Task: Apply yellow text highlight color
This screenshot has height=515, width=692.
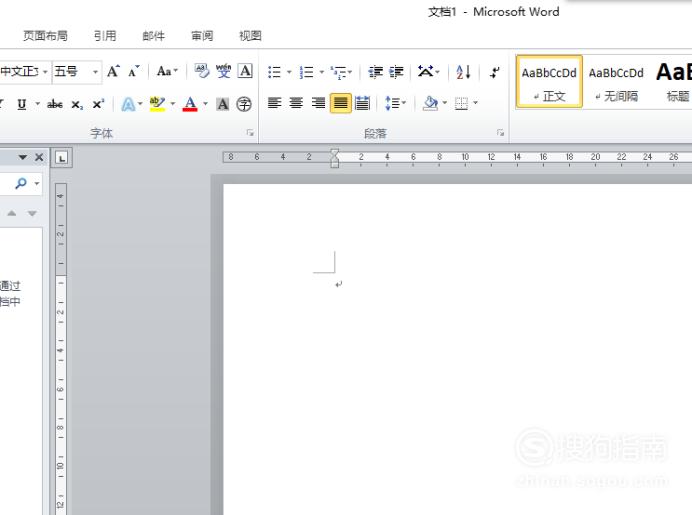Action: point(157,105)
